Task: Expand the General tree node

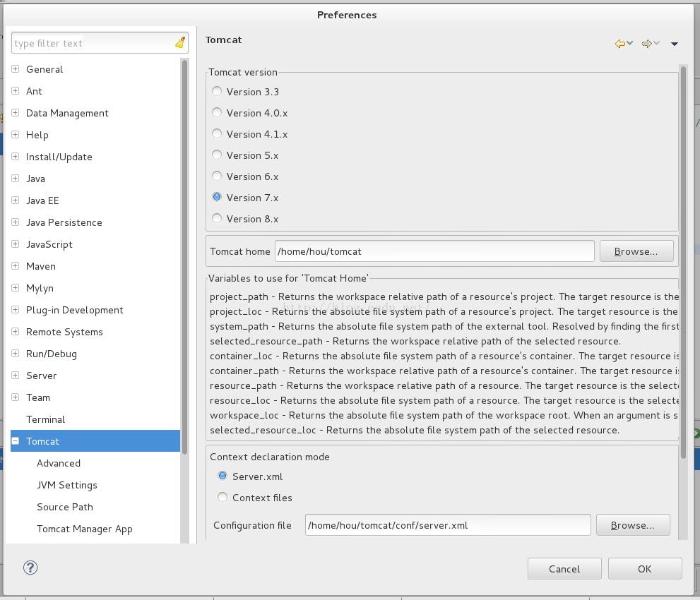Action: point(15,68)
